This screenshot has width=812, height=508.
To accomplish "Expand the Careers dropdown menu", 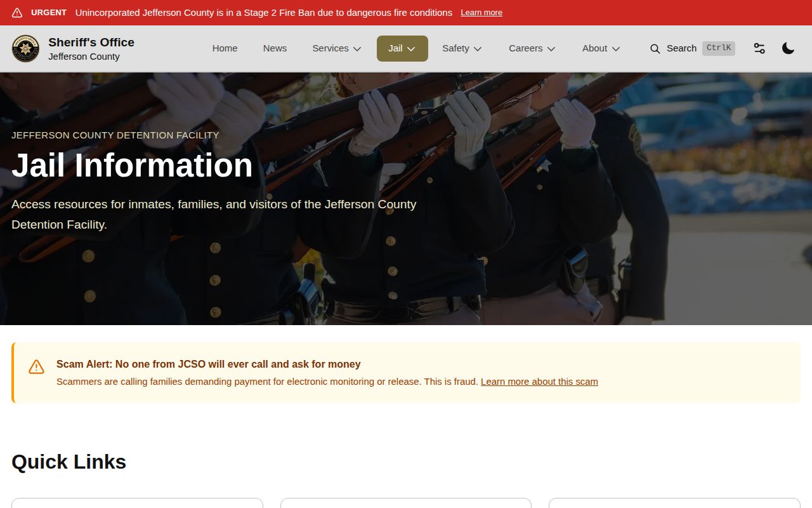I will pos(532,48).
